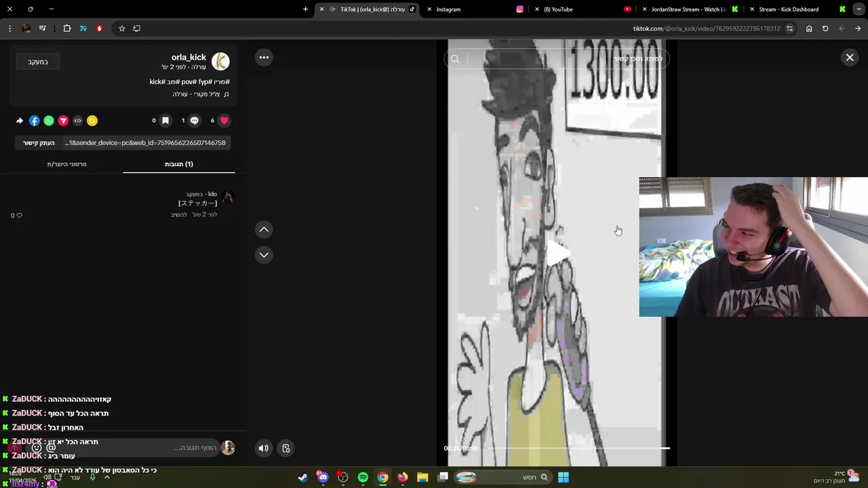Open the three-dots more options menu
Screen dimensions: 868x488
click(x=264, y=58)
